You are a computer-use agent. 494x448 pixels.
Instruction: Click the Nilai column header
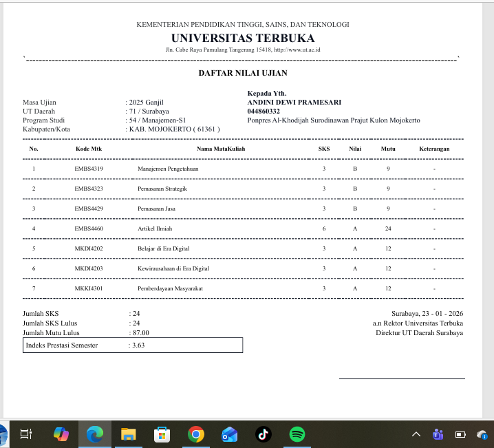point(355,149)
